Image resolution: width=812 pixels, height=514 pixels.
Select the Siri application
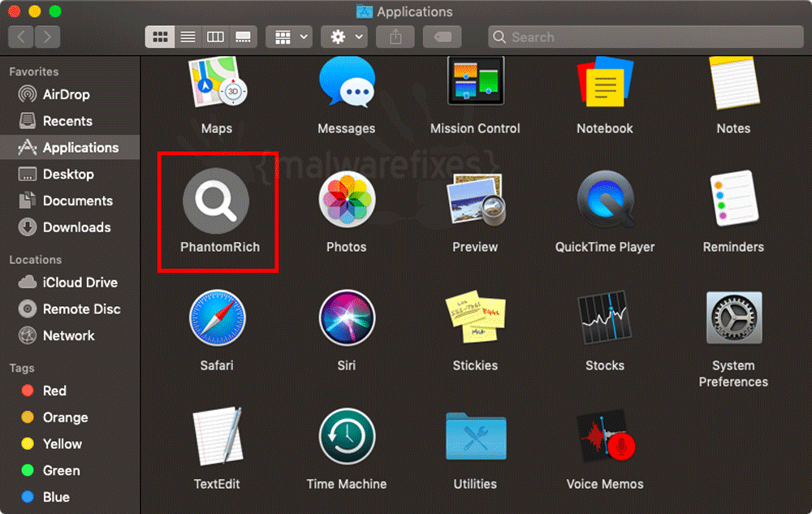click(x=347, y=317)
